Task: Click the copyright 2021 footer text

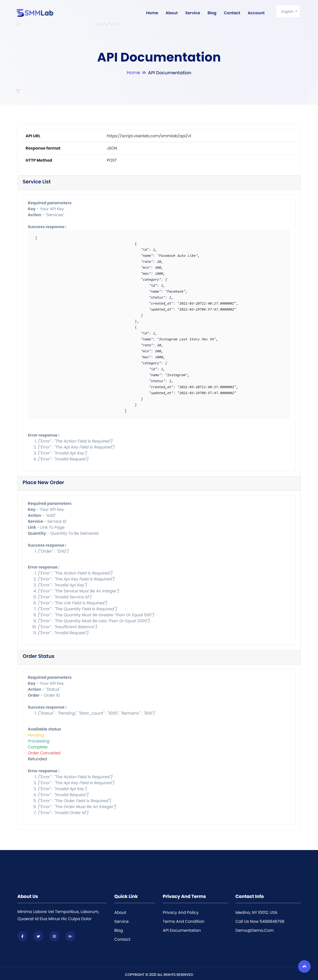Action: click(x=159, y=975)
